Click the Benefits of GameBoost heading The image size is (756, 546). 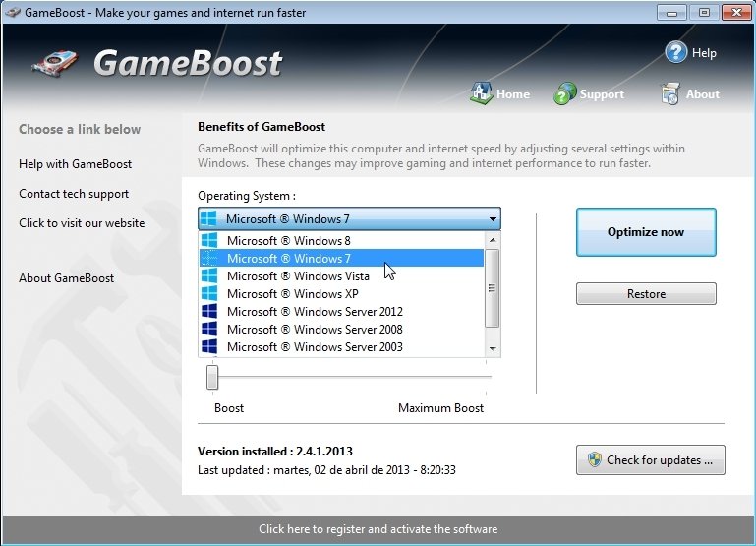(262, 126)
